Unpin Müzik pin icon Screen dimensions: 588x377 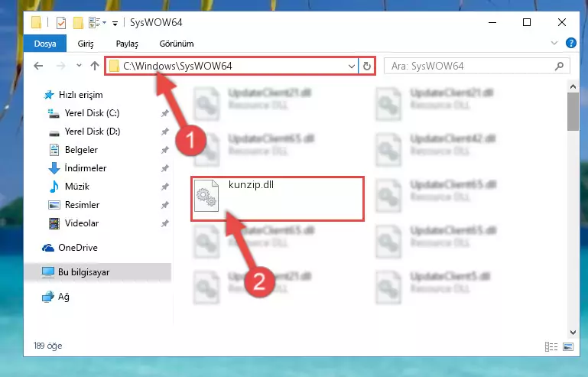pyautogui.click(x=164, y=187)
